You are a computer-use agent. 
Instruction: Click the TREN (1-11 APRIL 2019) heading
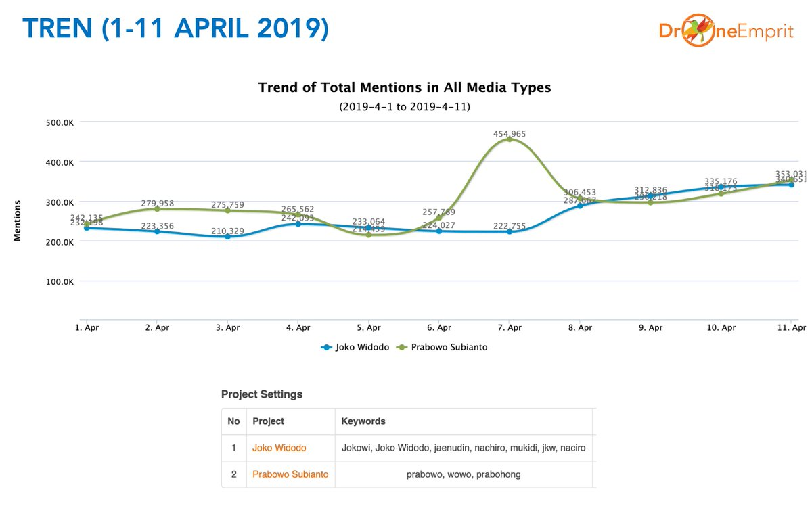pos(175,28)
